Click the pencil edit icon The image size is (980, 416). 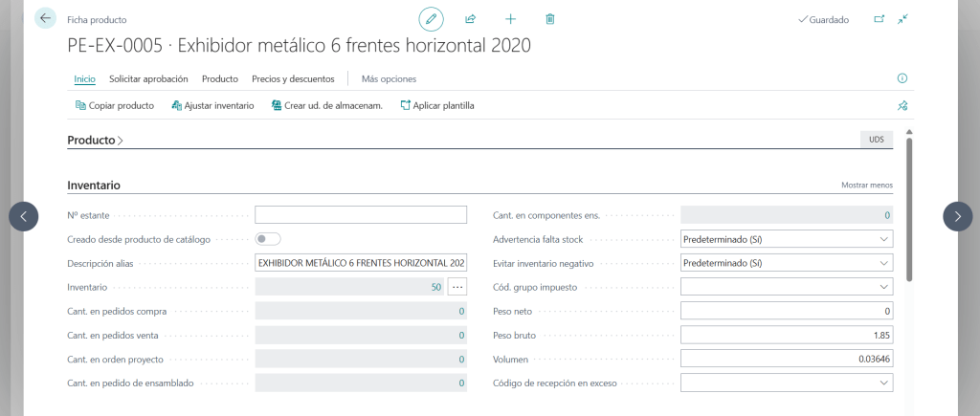tap(432, 19)
